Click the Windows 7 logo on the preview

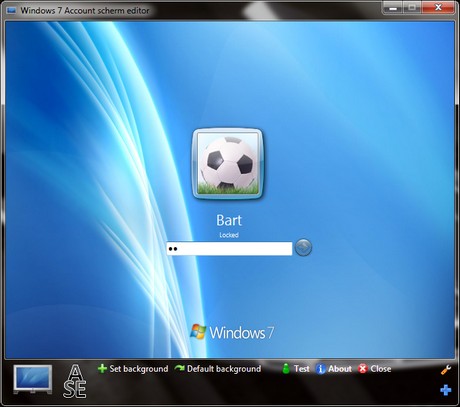232,332
